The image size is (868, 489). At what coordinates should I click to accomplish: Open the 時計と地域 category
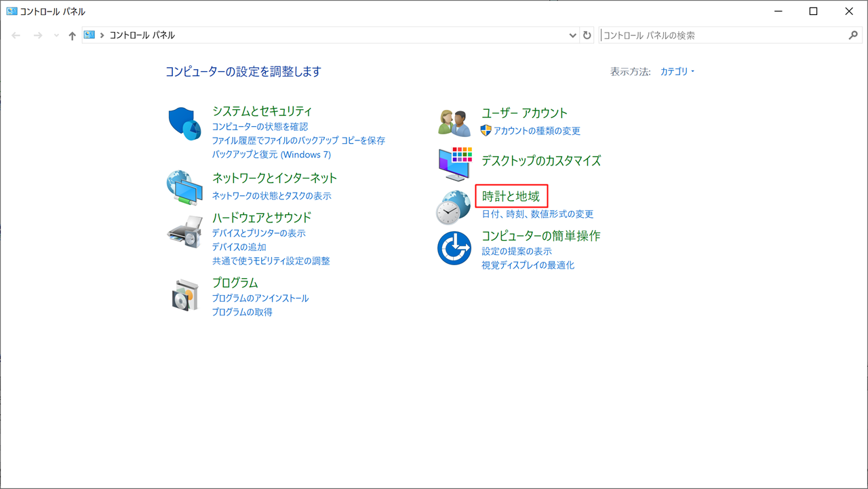point(511,197)
